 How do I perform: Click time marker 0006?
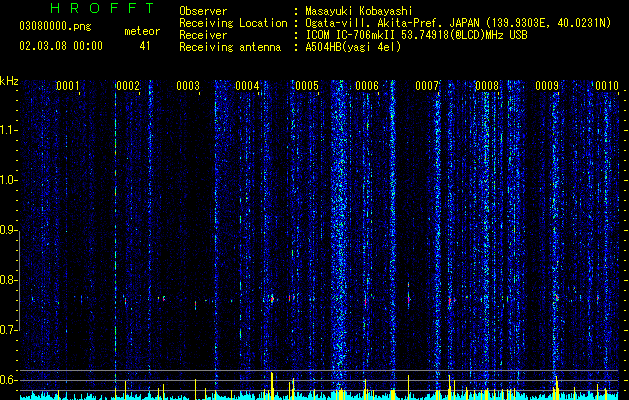tap(367, 86)
